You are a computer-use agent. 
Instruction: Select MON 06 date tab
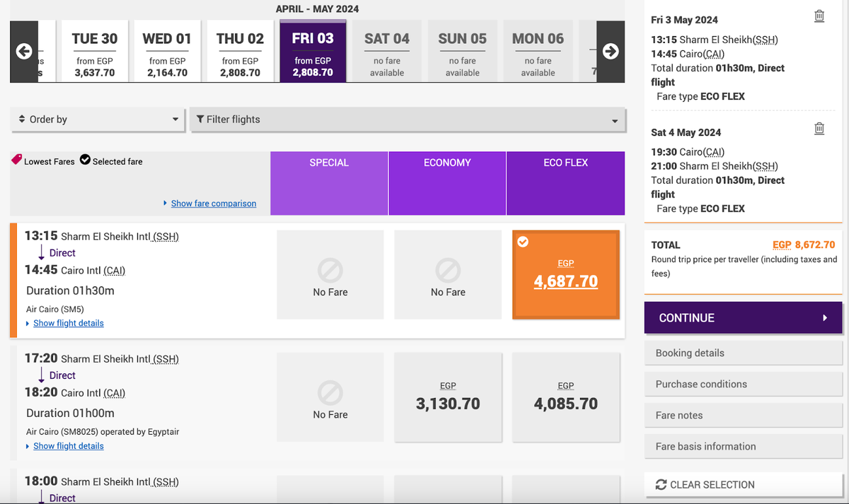pos(538,52)
